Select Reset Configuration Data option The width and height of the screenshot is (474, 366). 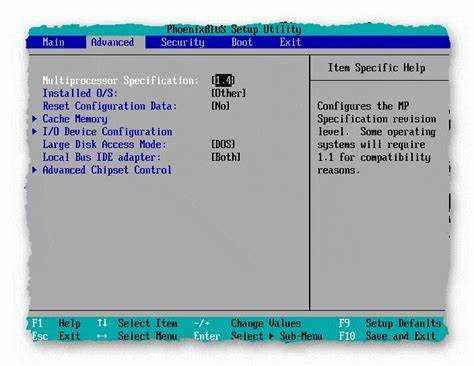coord(110,106)
